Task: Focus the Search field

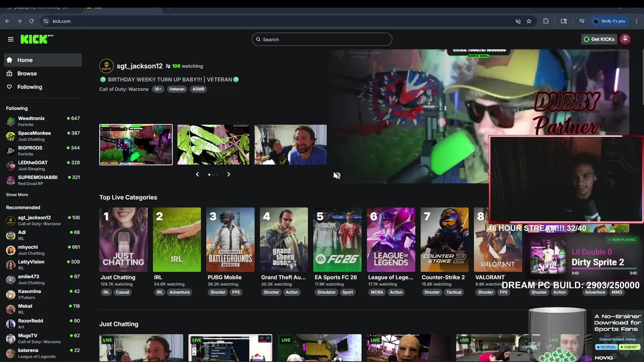Action: [x=322, y=39]
